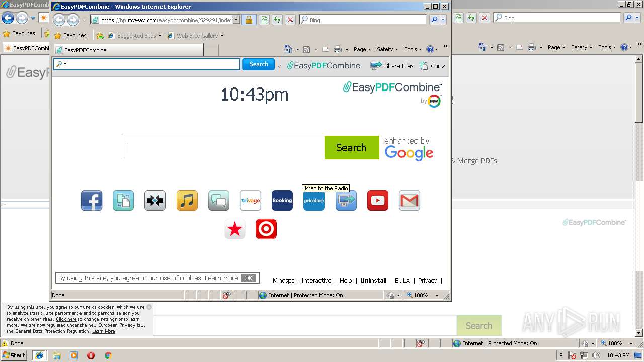Screen dimensions: 644x362
Task: Click Read Mail icon in front window
Action: 326,49
